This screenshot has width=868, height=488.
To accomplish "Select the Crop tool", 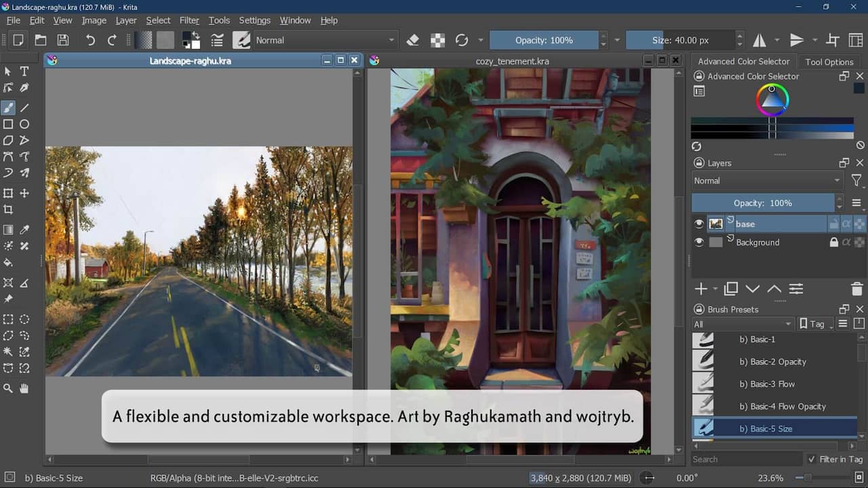I will [x=8, y=209].
